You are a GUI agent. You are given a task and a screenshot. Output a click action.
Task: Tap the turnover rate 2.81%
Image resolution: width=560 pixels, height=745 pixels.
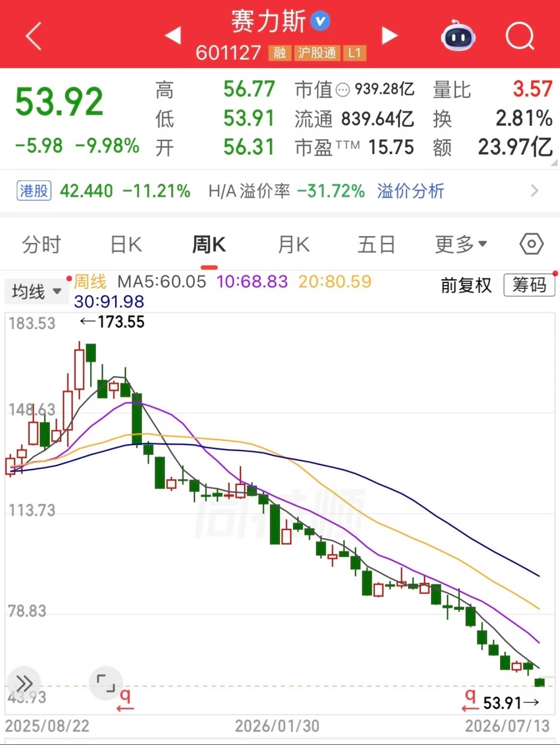pyautogui.click(x=524, y=118)
